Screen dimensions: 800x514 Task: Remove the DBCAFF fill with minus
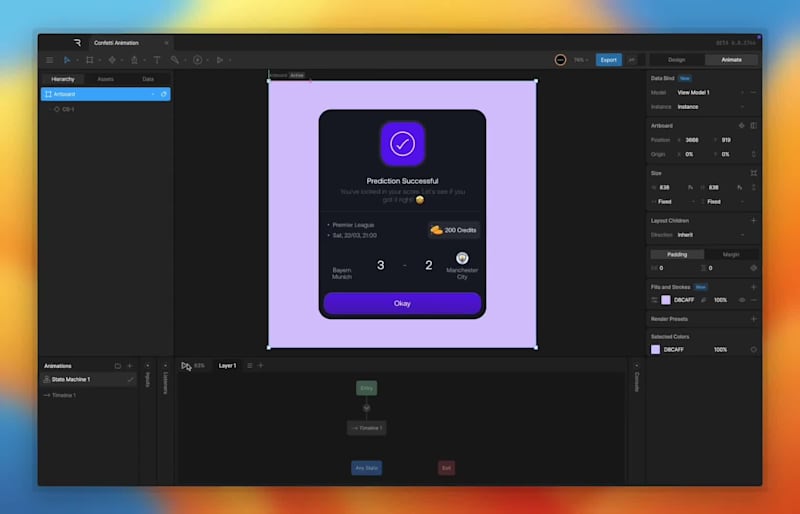point(754,300)
